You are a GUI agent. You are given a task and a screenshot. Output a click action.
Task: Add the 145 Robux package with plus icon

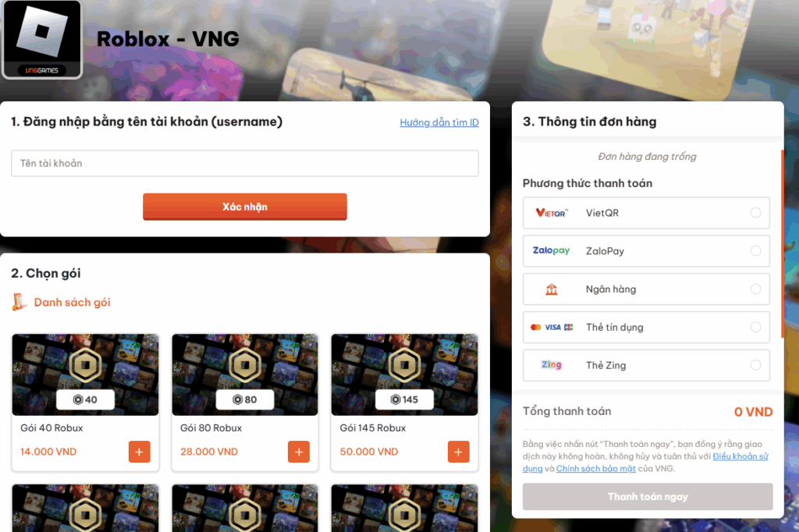458,452
